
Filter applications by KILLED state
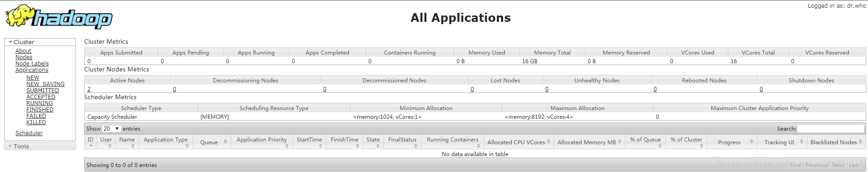36,122
